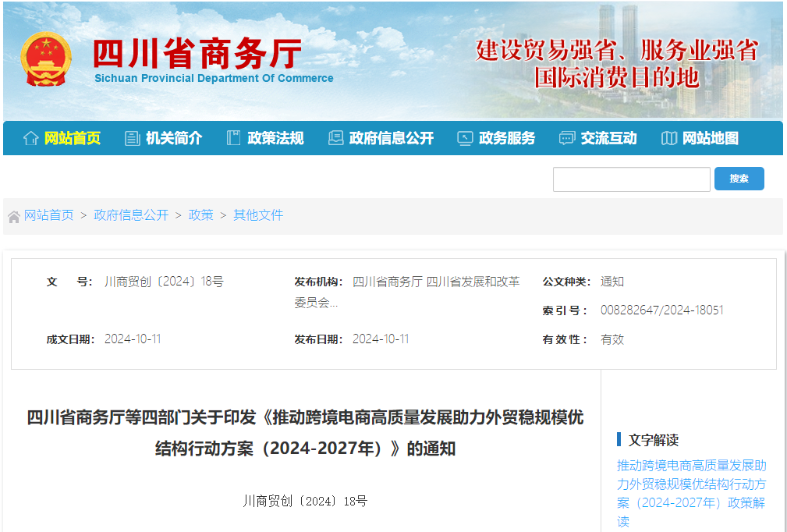
Task: Go to 交流互动 in navigation bar
Action: pos(608,138)
